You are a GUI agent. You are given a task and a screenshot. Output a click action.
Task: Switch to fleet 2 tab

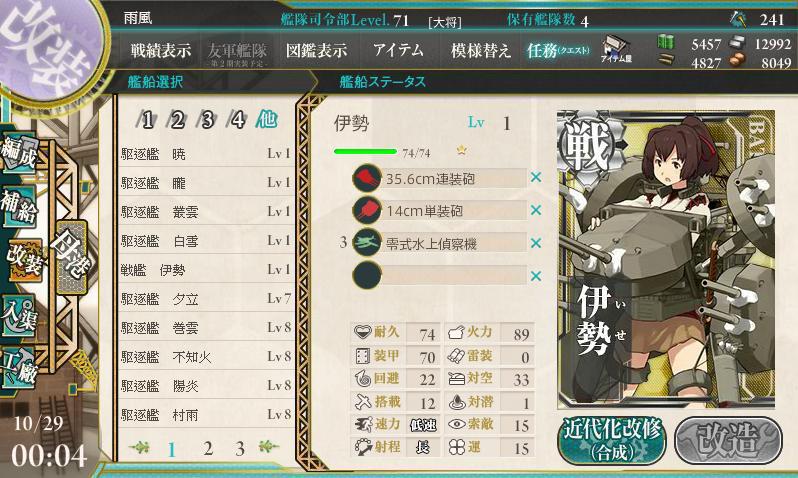(x=176, y=120)
